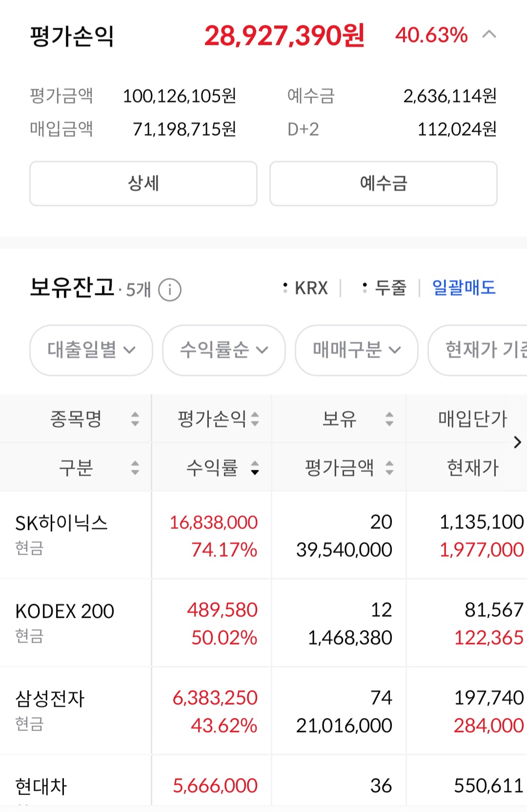Sort by the 보유 column arrows
Screen dimensions: 527x812
point(389,419)
